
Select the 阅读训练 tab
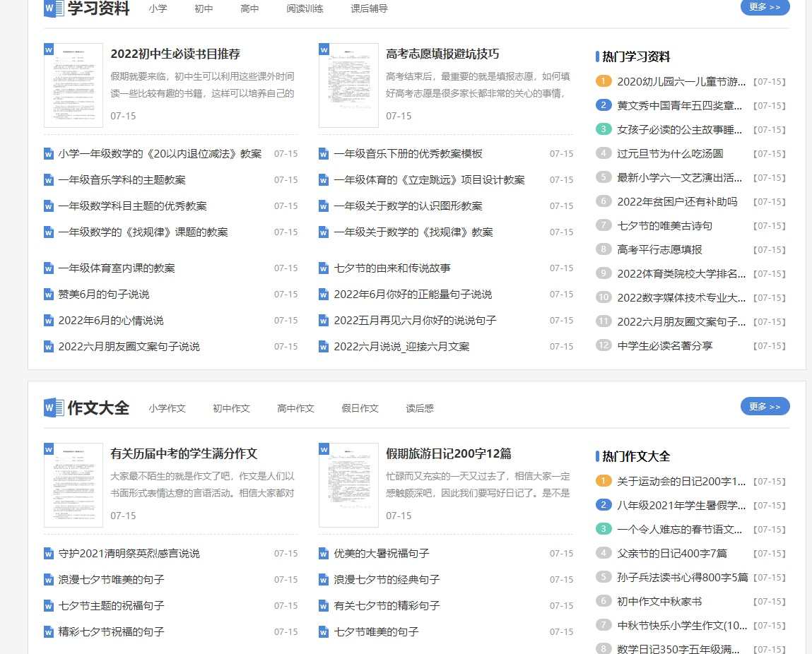click(305, 8)
